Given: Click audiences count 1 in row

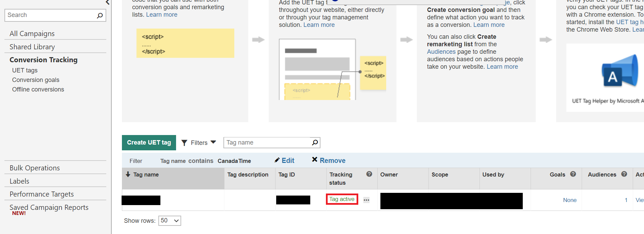Looking at the screenshot, I should [626, 200].
